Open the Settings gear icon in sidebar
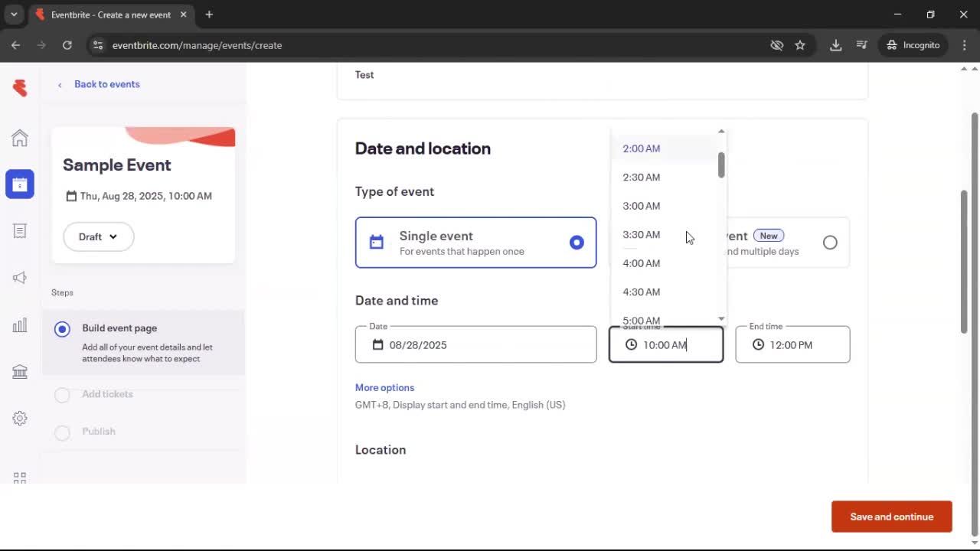This screenshot has height=551, width=980. point(20,419)
